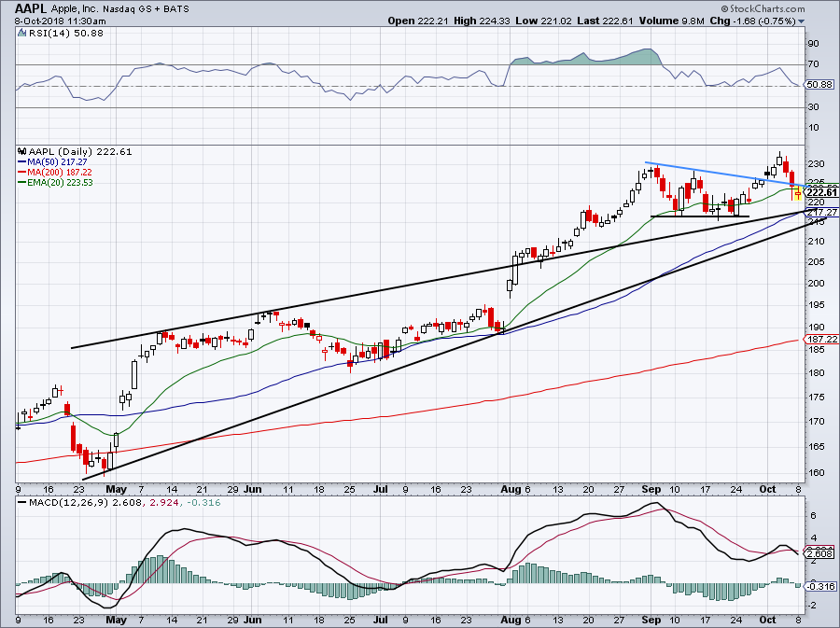840x628 pixels.
Task: Click the 160 price level on right axis
Action: 817,473
